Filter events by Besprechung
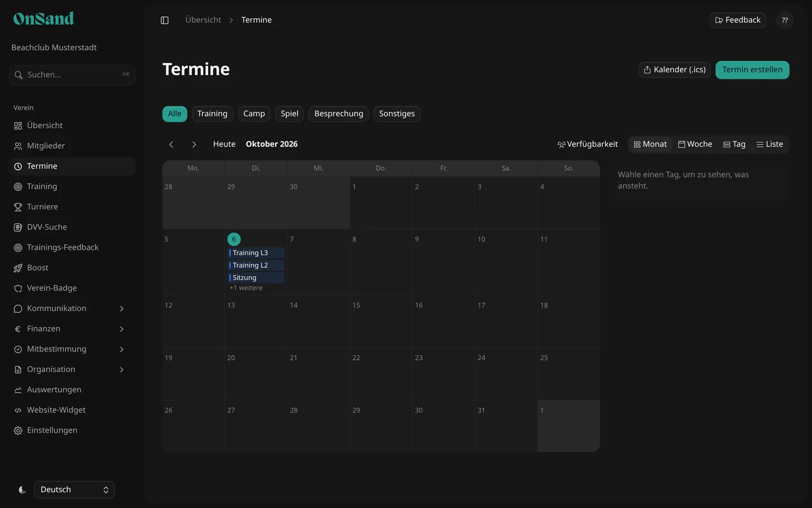This screenshot has height=508, width=812. [339, 114]
